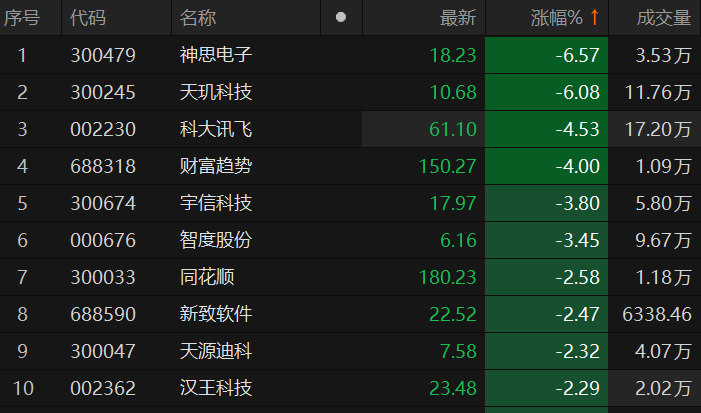701x413 pixels.
Task: Click latest price 61.10
Action: [x=453, y=130]
